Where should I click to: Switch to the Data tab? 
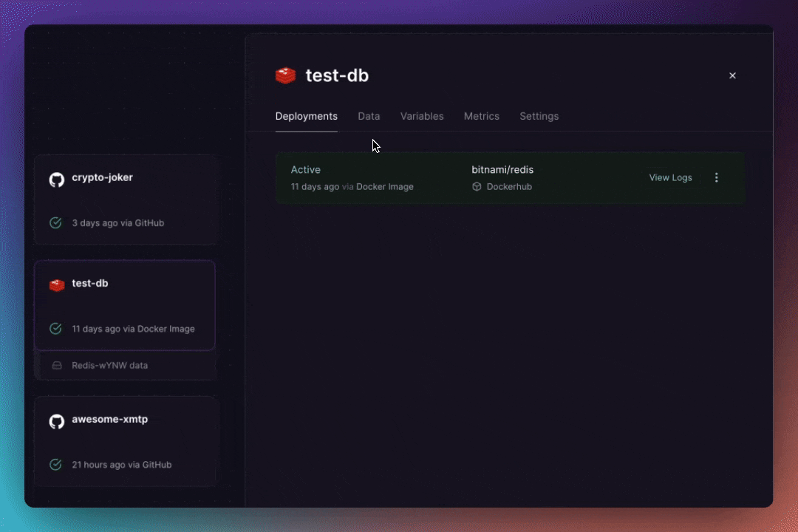point(369,117)
